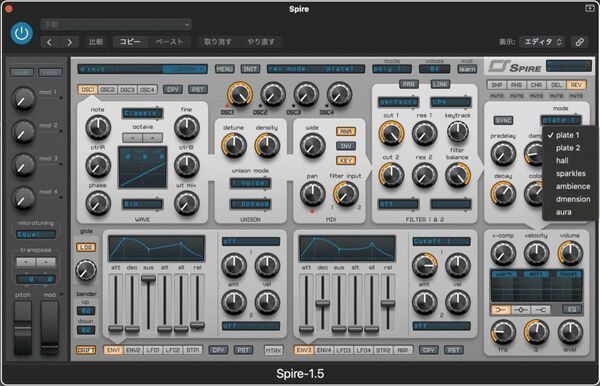Open the 表示 エディタ view selector
Viewport: 600px width, 386px height.
tap(542, 42)
